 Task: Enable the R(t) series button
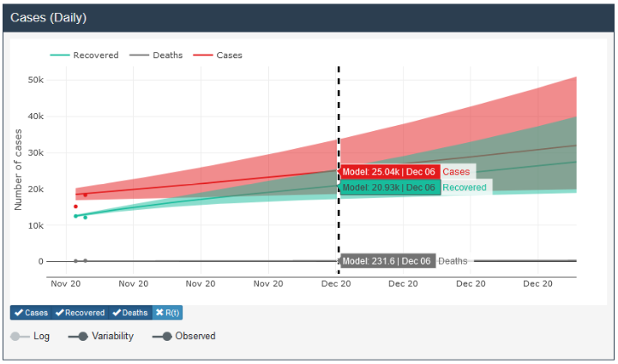167,313
